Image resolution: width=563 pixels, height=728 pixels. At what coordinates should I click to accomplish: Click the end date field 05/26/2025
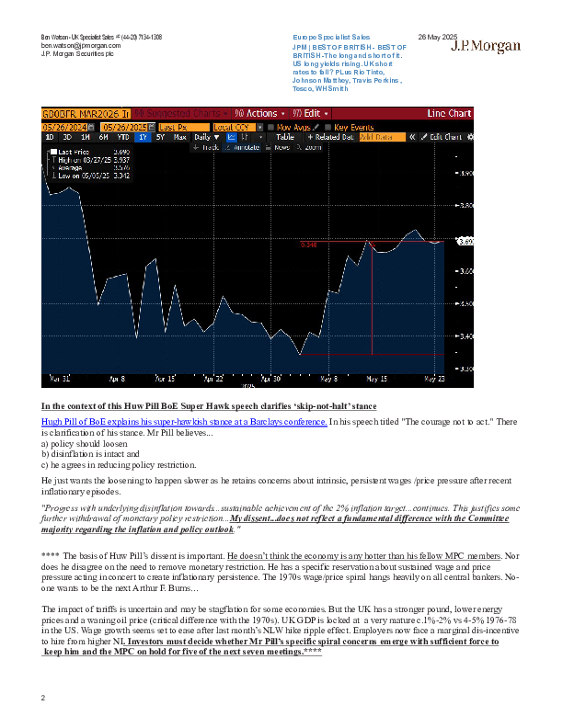click(x=124, y=127)
